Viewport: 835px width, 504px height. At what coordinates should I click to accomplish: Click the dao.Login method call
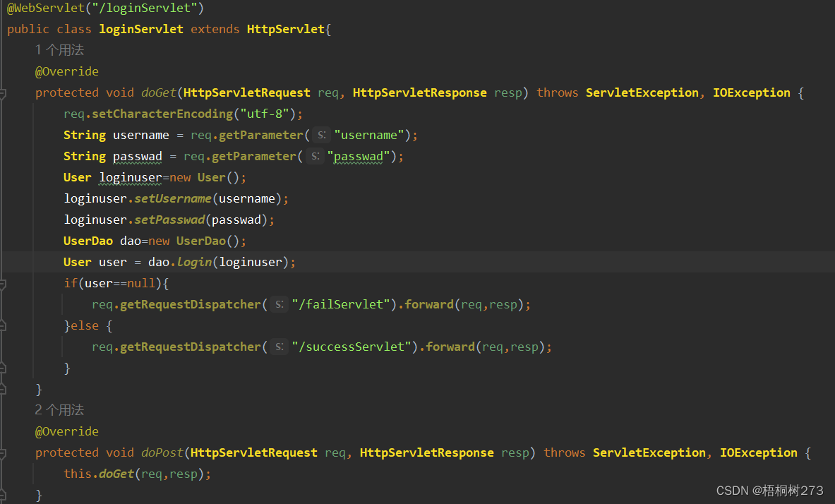point(193,261)
